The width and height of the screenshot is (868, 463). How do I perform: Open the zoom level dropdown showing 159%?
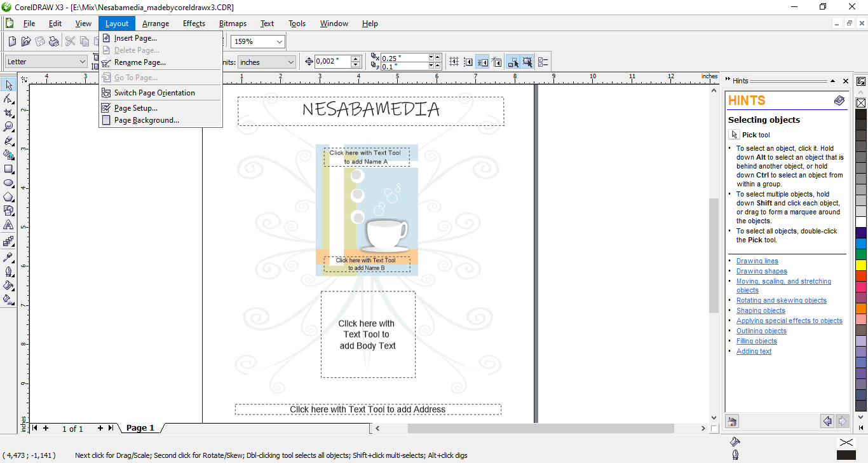click(279, 41)
